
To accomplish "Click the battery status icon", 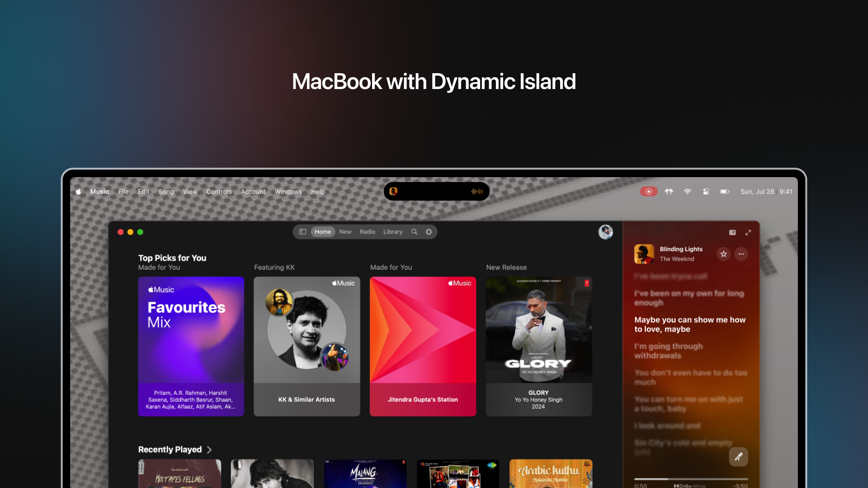I will 725,192.
